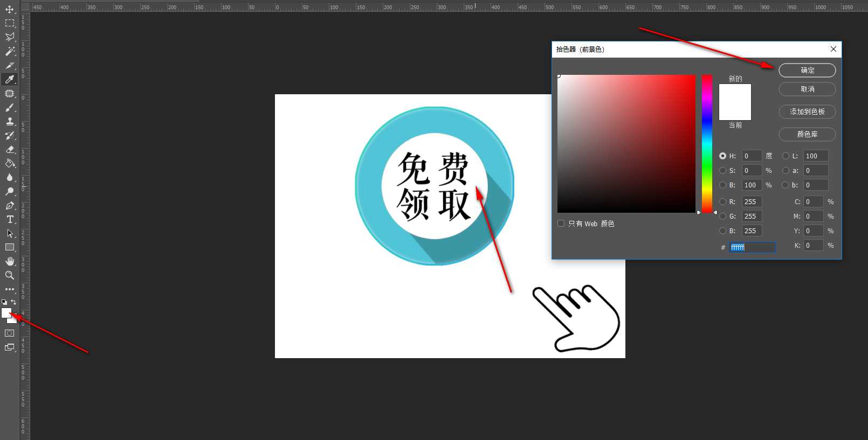Open the Edit Toolbar three-dots menu
The height and width of the screenshot is (440, 868).
[x=10, y=289]
